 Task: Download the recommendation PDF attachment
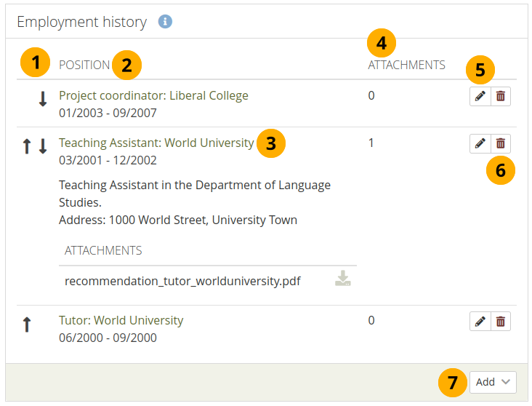pos(343,279)
